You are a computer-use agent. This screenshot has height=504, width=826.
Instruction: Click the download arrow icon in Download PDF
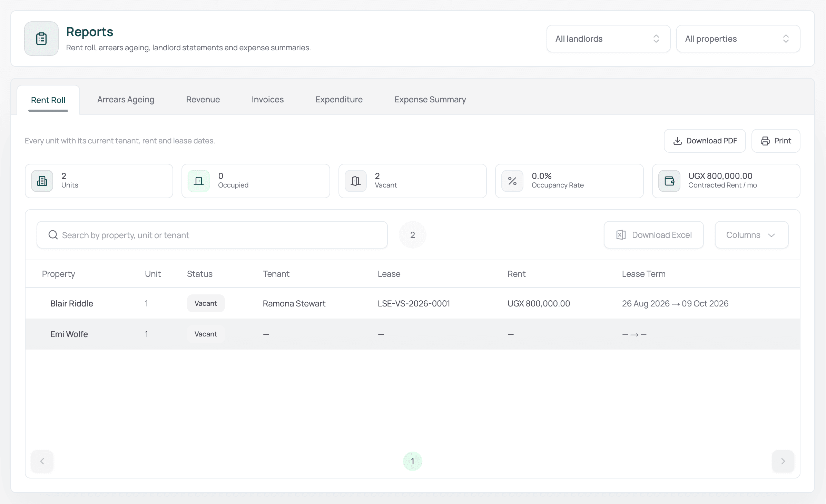tap(678, 141)
